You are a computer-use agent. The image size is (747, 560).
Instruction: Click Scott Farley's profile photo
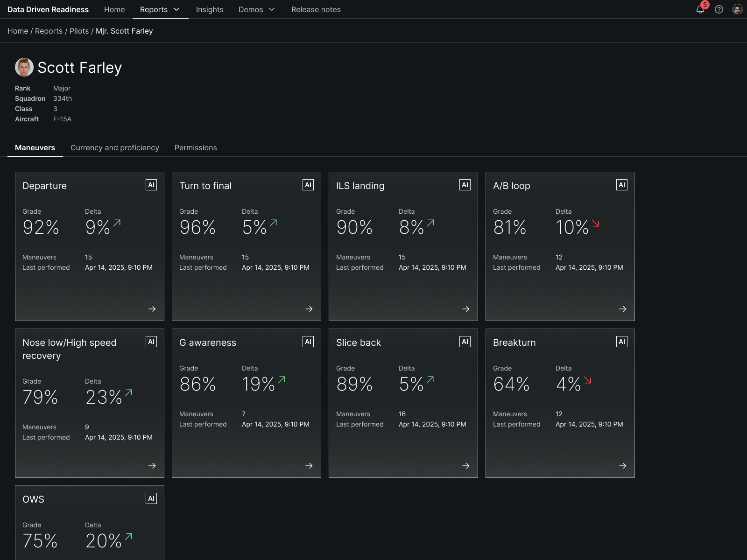coord(24,67)
